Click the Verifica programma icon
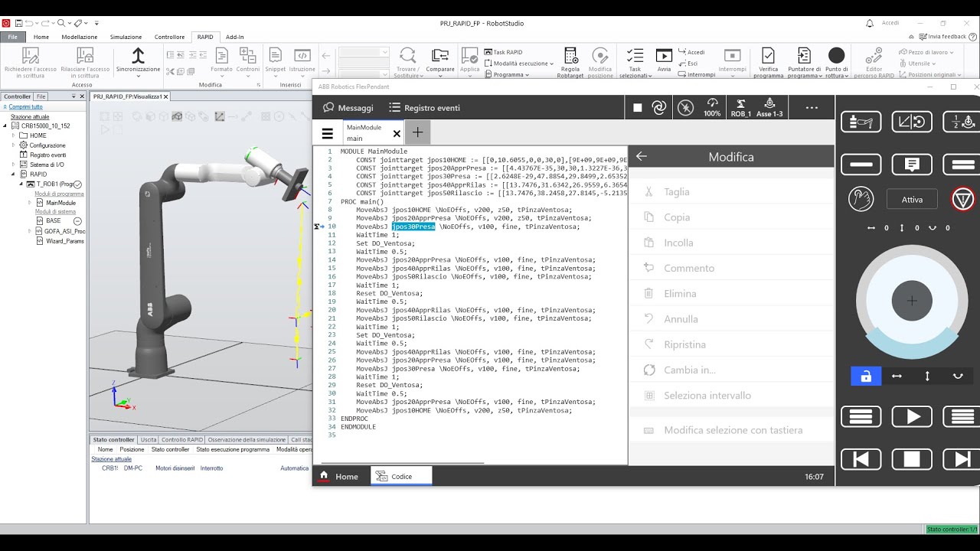Screen dimensions: 980x551 point(768,55)
